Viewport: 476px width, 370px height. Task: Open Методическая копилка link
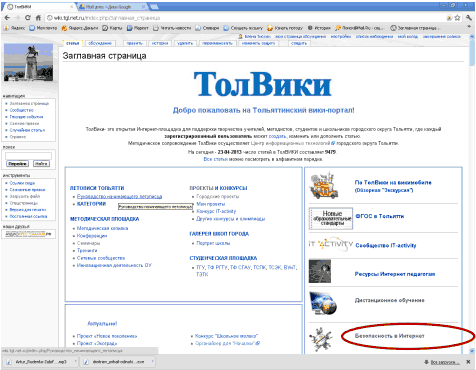[x=102, y=228]
